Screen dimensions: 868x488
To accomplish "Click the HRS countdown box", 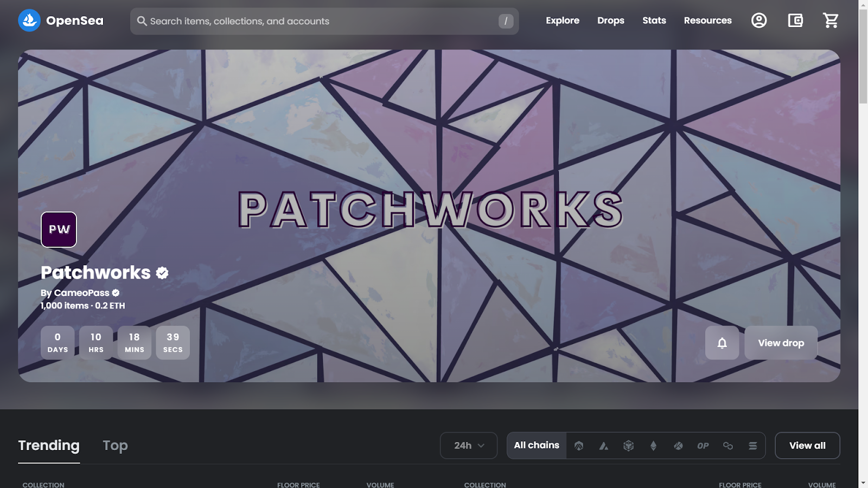I will tap(96, 343).
